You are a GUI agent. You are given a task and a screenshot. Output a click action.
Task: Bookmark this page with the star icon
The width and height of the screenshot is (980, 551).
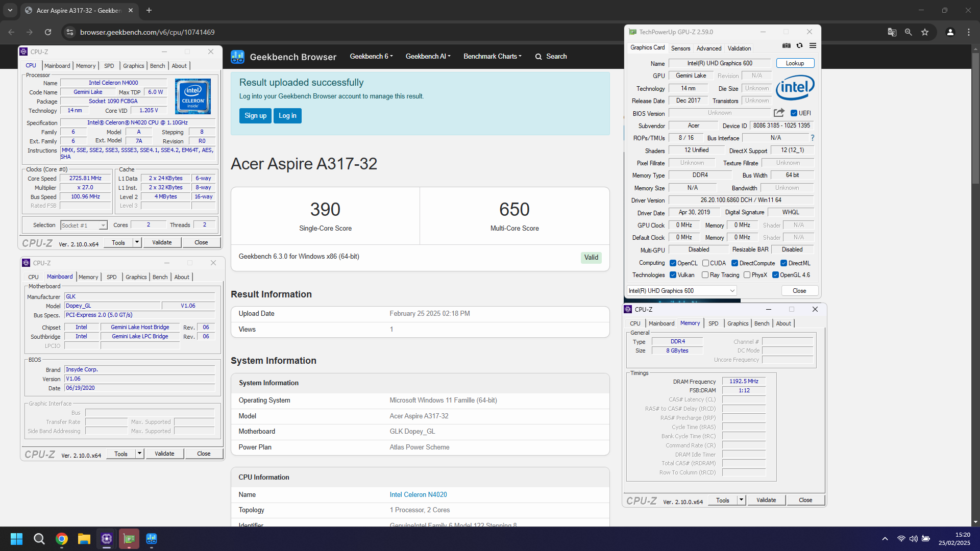pos(925,32)
